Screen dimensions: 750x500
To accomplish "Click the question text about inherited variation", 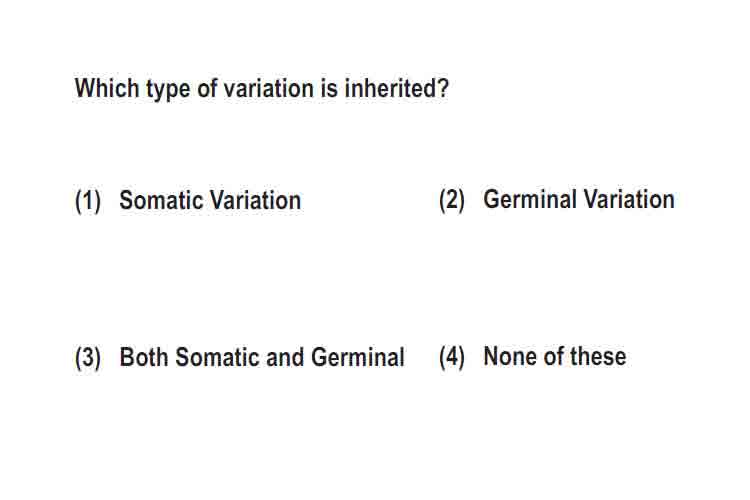I will (262, 89).
